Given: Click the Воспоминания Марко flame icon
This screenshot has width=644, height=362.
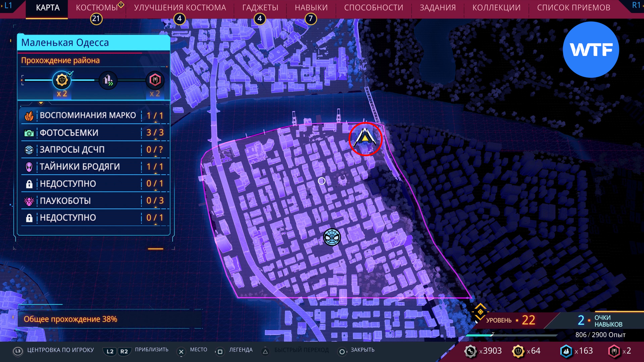Looking at the screenshot, I should click(29, 116).
